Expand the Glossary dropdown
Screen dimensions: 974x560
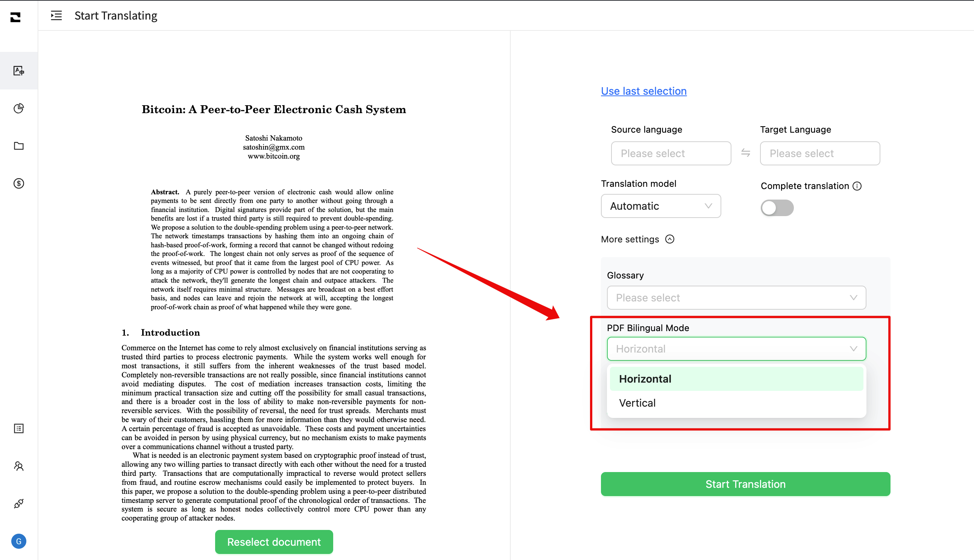pyautogui.click(x=736, y=298)
